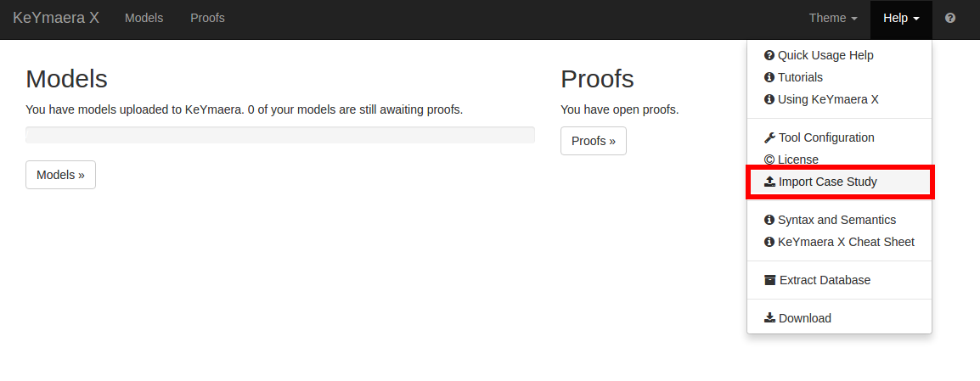Viewport: 980px width, 381px height.
Task: Click the upload icon for Import Case Study
Action: tap(769, 182)
